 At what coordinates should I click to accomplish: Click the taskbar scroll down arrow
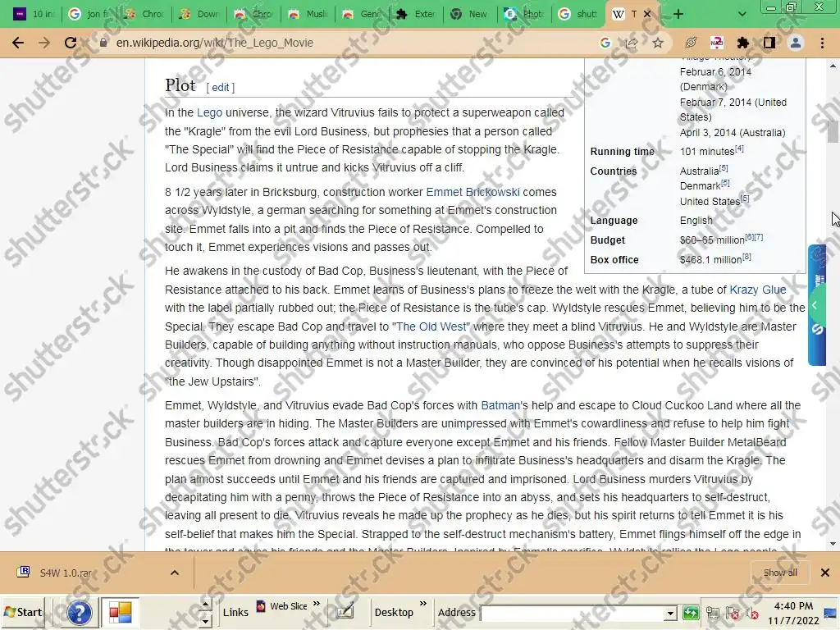205,620
